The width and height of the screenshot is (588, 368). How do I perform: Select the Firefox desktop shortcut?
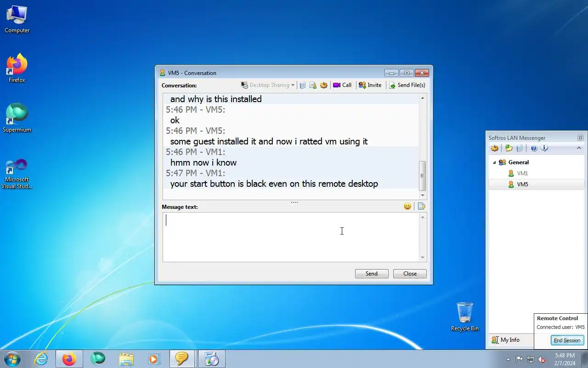(x=17, y=68)
